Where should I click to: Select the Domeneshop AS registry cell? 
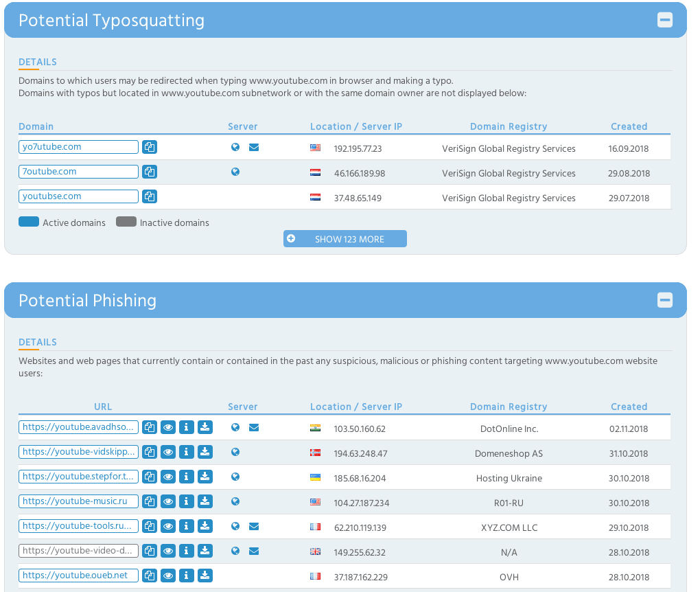pos(509,453)
